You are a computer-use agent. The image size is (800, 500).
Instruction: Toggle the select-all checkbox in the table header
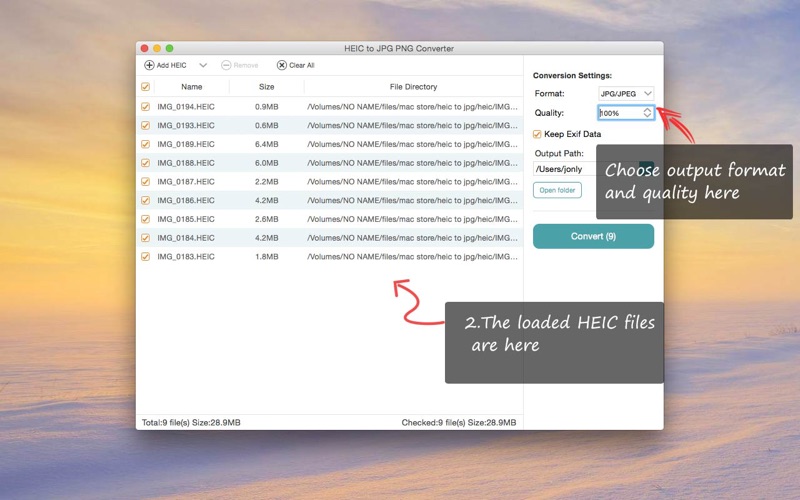pyautogui.click(x=145, y=87)
